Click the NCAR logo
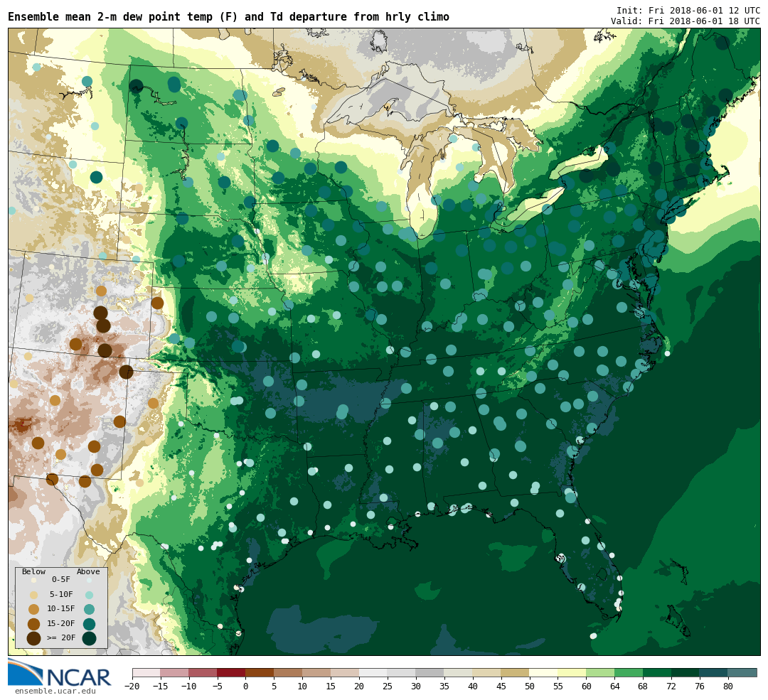 (60, 674)
